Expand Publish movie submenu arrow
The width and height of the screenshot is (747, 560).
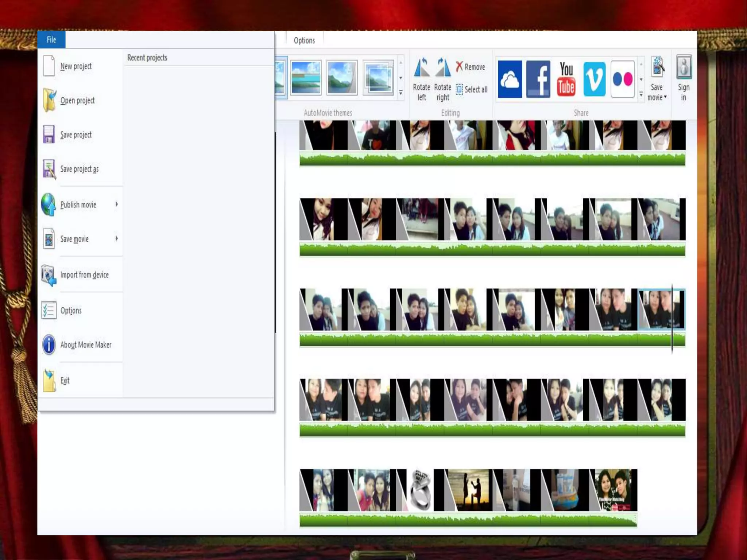[117, 204]
